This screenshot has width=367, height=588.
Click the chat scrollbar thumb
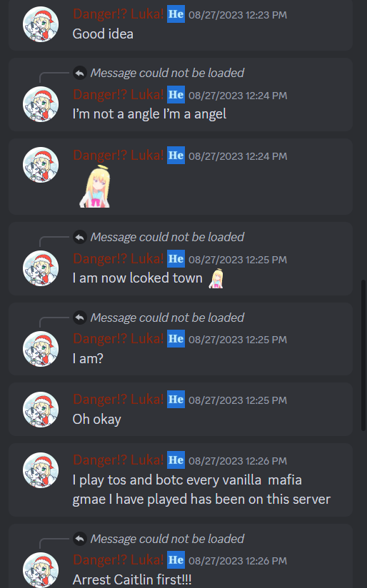point(363,355)
